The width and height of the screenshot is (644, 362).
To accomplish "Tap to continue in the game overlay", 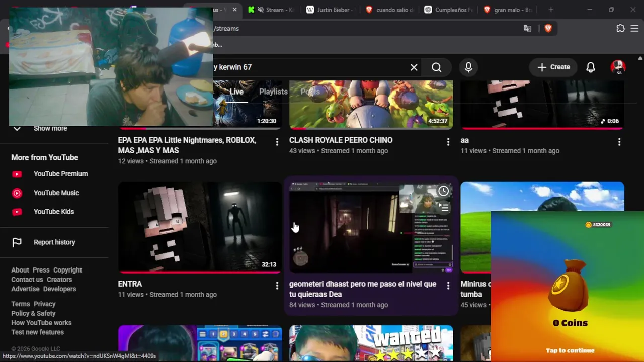I will (x=570, y=350).
